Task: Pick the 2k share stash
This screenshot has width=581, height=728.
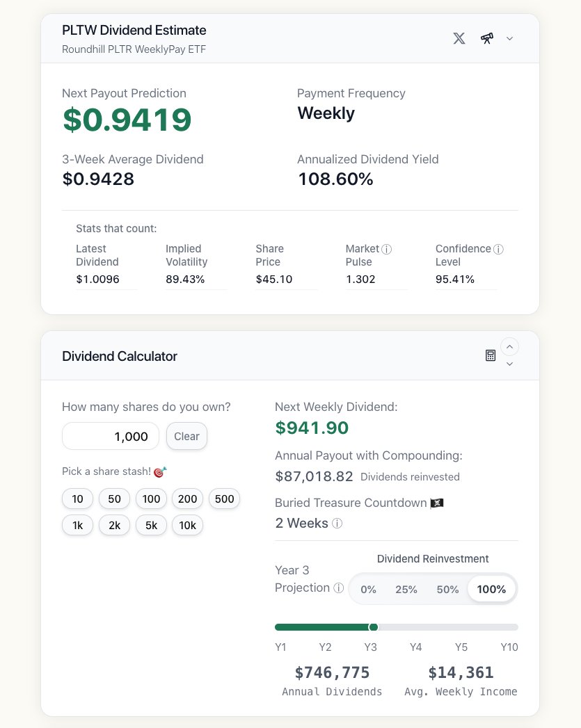Action: pos(114,525)
